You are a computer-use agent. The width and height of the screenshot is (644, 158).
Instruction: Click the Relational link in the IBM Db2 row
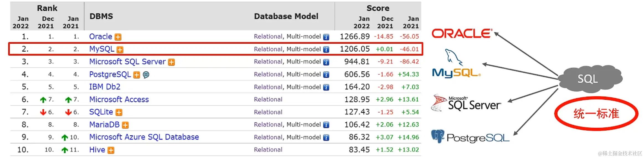(x=268, y=87)
